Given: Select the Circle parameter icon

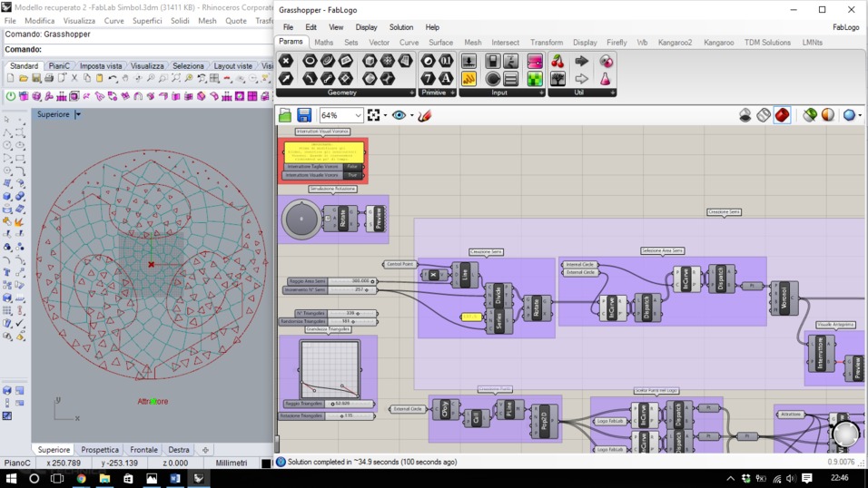Looking at the screenshot, I should click(310, 61).
